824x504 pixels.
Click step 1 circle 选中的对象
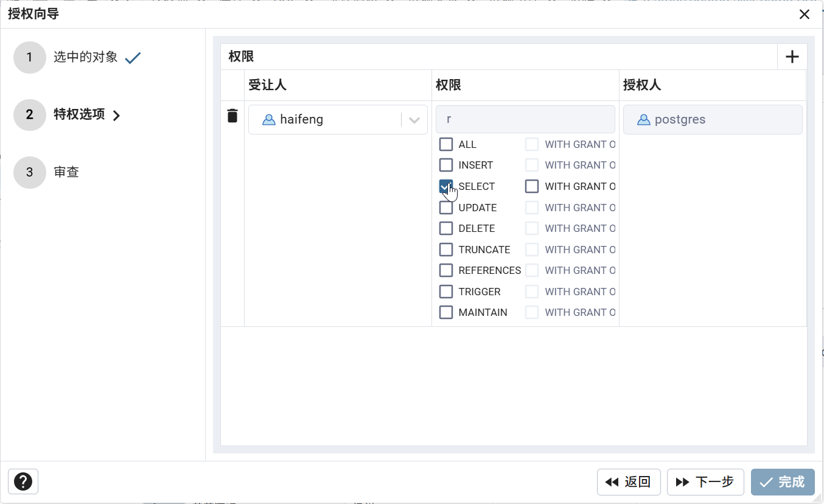30,58
